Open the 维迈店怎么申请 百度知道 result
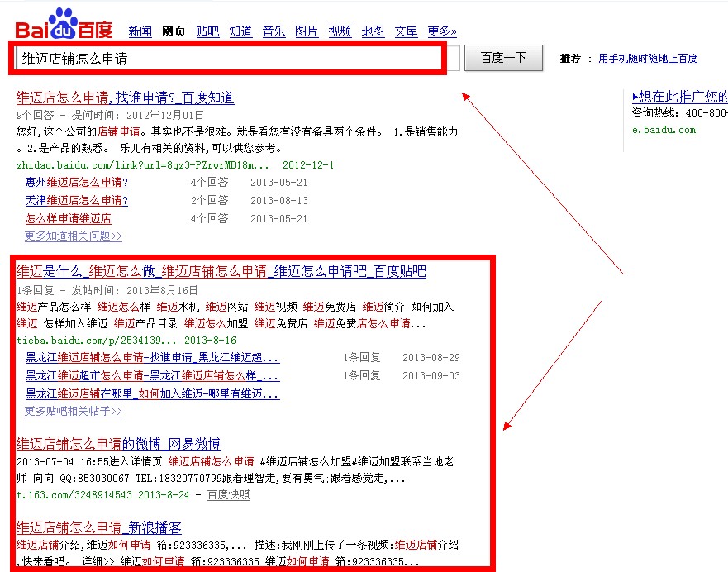This screenshot has width=728, height=572. (125, 98)
